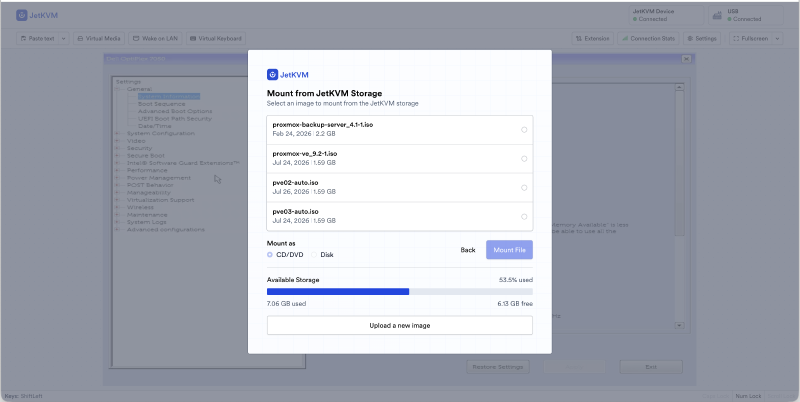The image size is (800, 402).
Task: Select Advanced Boot Options in the tree
Action: 175,111
